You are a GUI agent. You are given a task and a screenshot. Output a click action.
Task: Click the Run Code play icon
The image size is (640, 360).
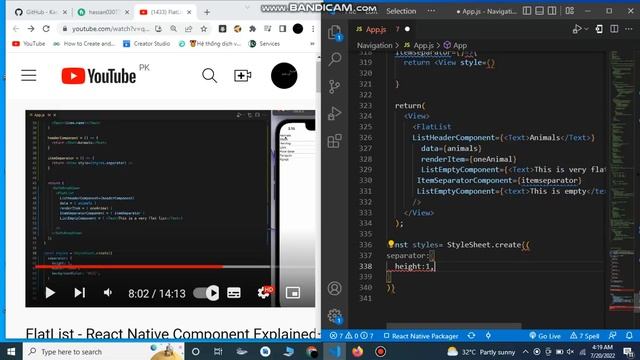577,29
